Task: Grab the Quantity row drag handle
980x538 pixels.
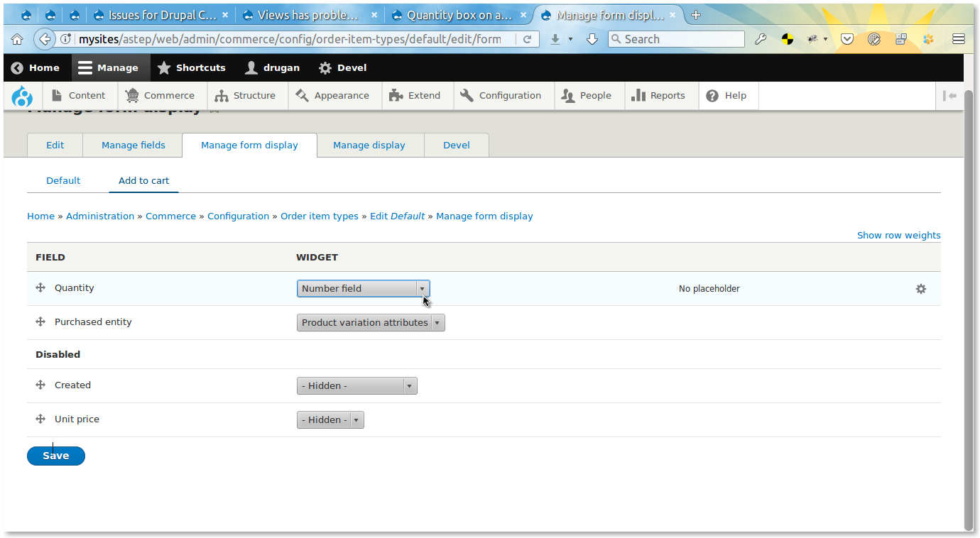Action: [x=40, y=288]
